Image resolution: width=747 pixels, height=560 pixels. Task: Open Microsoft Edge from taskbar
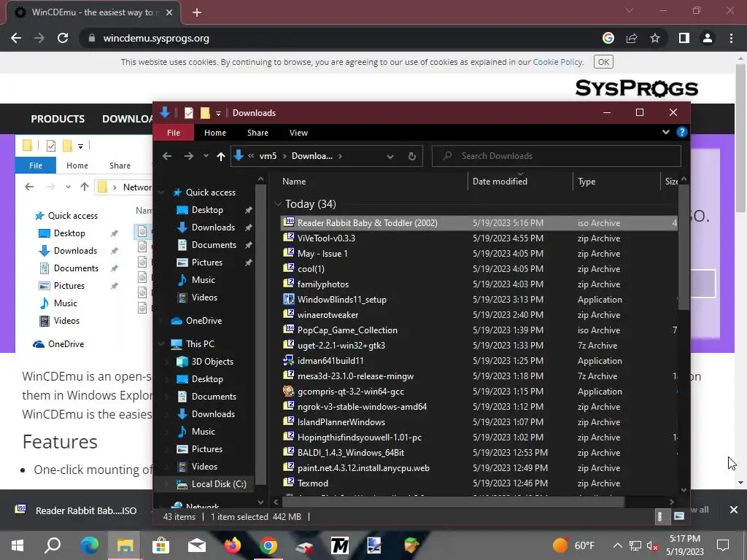click(89, 545)
